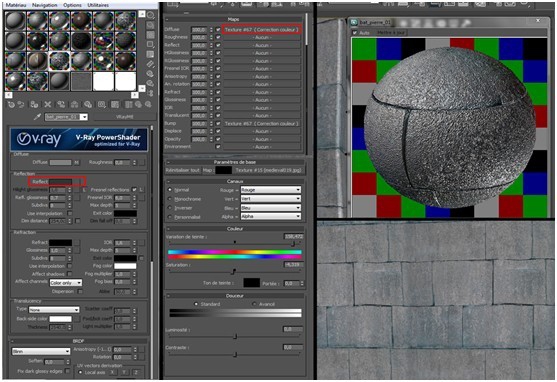Enable the Affect shadows checkbox

(70, 274)
